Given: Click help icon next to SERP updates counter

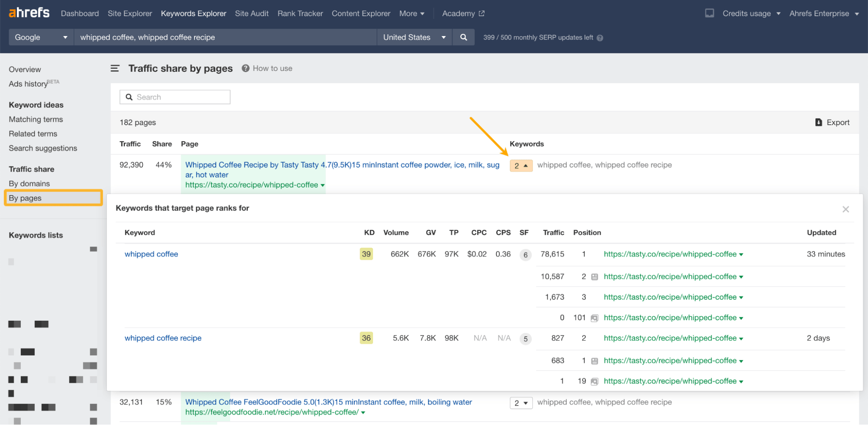Looking at the screenshot, I should pos(600,37).
